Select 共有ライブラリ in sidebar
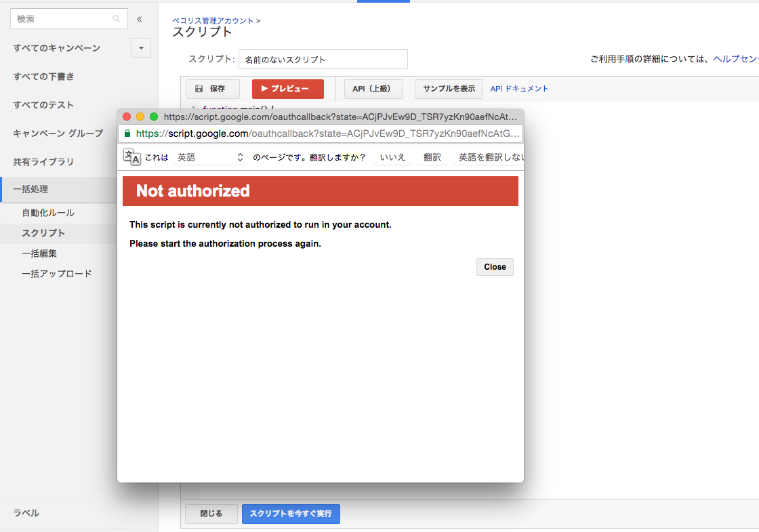 point(43,162)
